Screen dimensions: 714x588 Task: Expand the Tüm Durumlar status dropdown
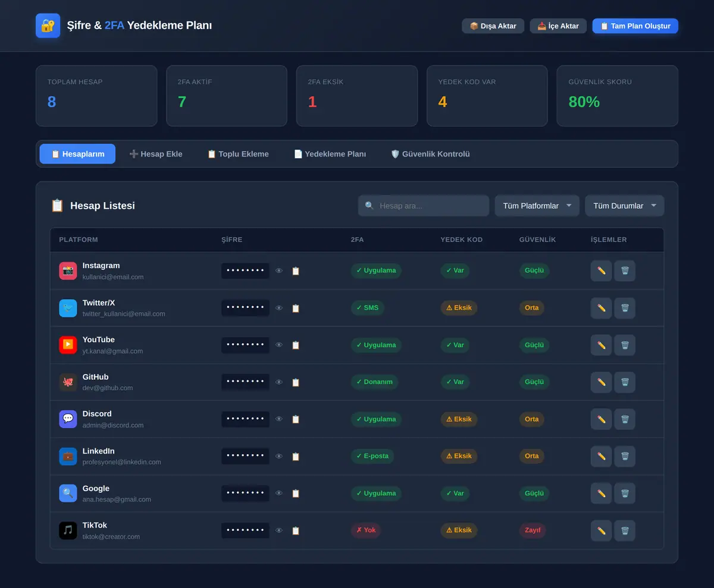pos(624,206)
